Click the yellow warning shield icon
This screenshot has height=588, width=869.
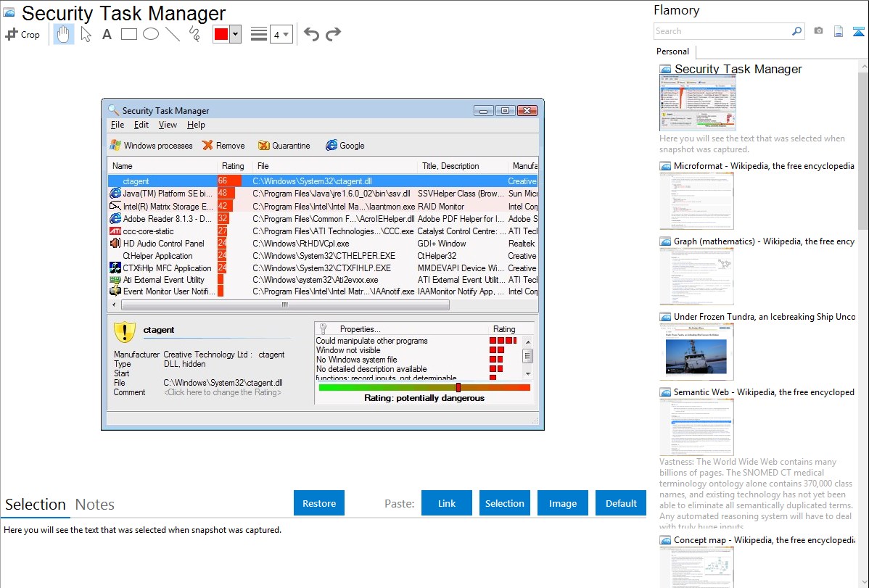(125, 331)
